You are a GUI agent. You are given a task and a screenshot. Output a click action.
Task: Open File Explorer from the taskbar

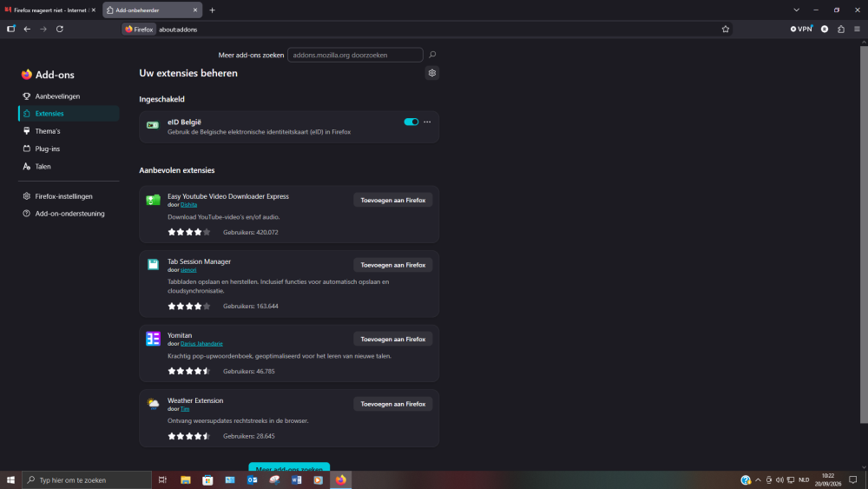pyautogui.click(x=186, y=479)
